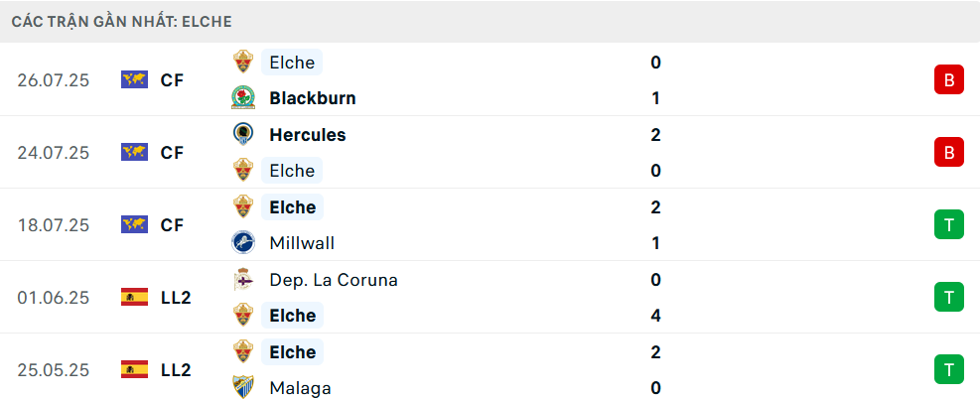Click the Hercules club crest icon
Viewport: 980px width, 400px height.
pyautogui.click(x=243, y=134)
